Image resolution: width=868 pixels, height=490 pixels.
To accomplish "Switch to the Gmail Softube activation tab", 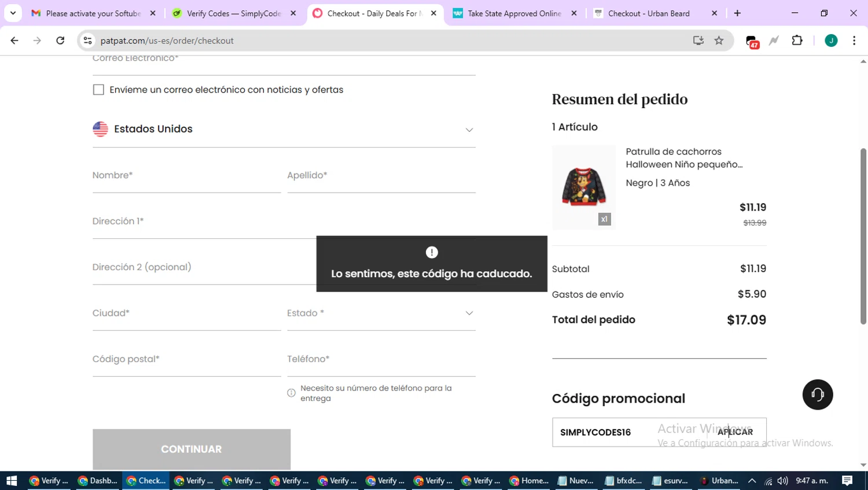I will (x=93, y=13).
